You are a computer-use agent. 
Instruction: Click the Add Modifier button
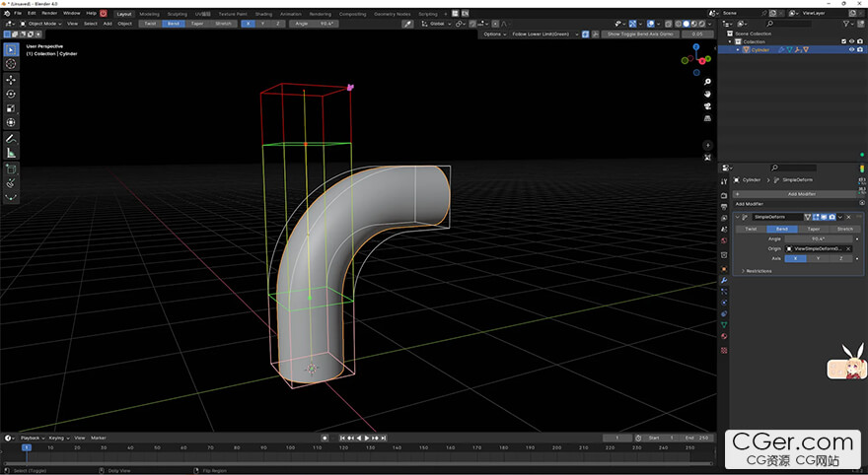click(x=800, y=194)
